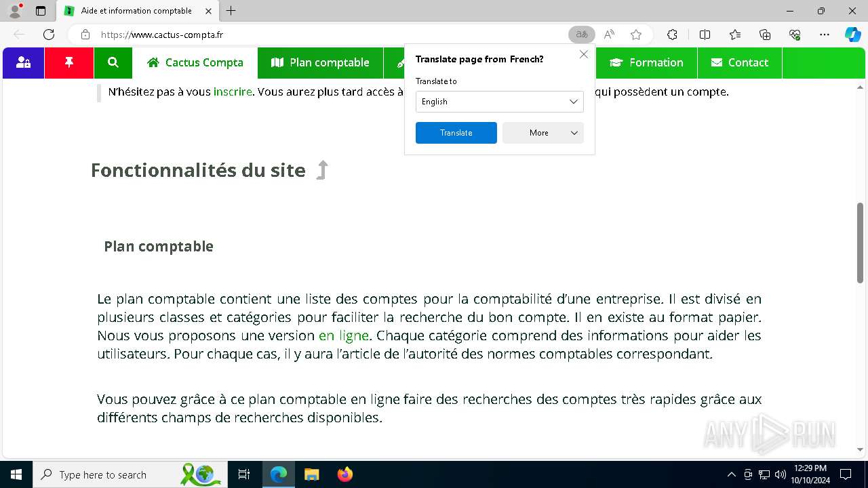The width and height of the screenshot is (868, 488).
Task: Open Browser essentials heart icon
Action: click(795, 35)
